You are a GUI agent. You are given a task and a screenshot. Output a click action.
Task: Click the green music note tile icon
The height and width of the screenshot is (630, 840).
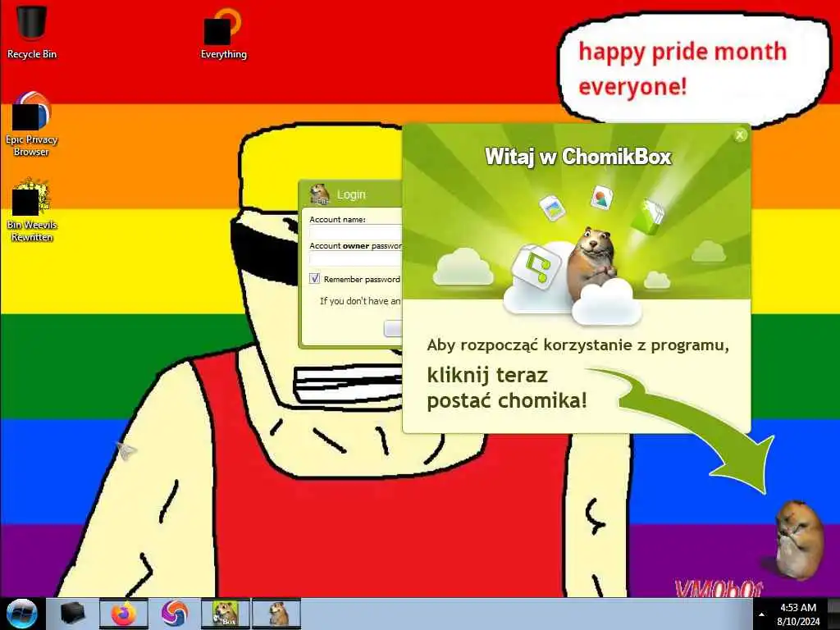(x=536, y=266)
